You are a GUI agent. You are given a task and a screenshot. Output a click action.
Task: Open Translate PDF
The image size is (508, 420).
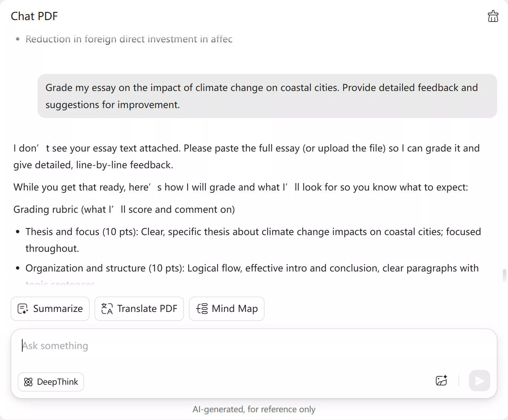click(x=139, y=309)
